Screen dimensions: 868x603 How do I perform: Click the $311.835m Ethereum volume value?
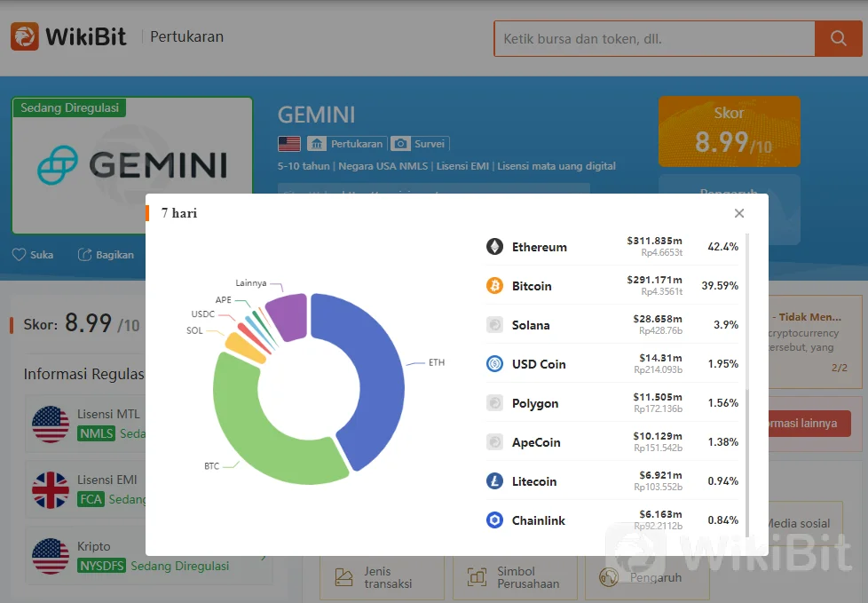click(654, 241)
